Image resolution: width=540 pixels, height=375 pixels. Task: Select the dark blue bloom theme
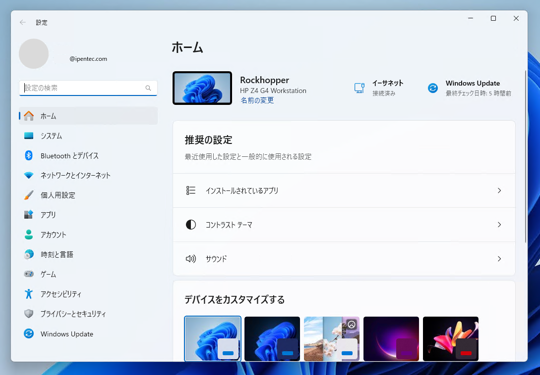[272, 338]
